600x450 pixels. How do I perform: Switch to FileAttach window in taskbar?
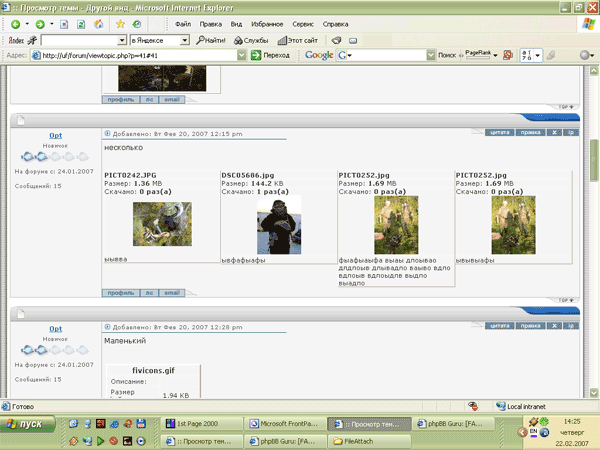point(366,439)
